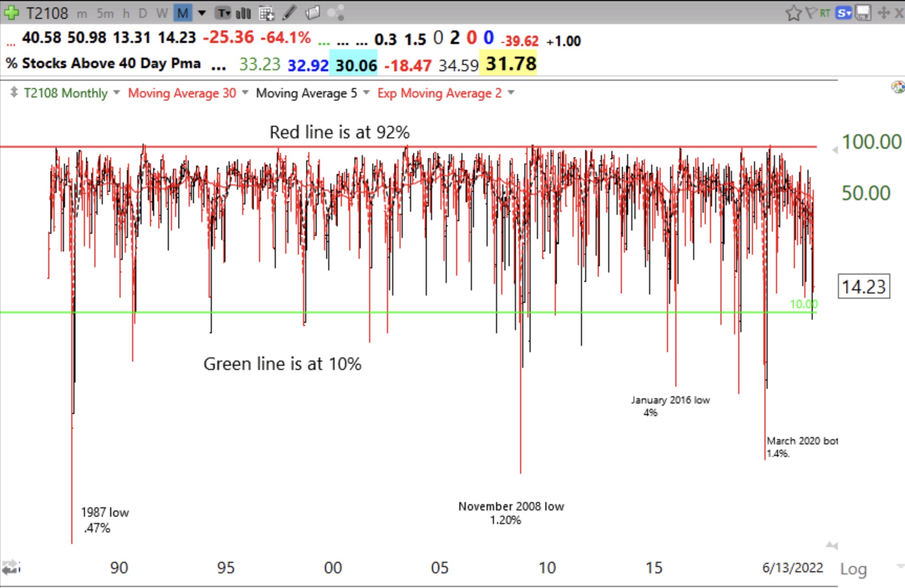905x588 pixels.
Task: Select the pencil drawing tools icon
Action: [x=289, y=13]
